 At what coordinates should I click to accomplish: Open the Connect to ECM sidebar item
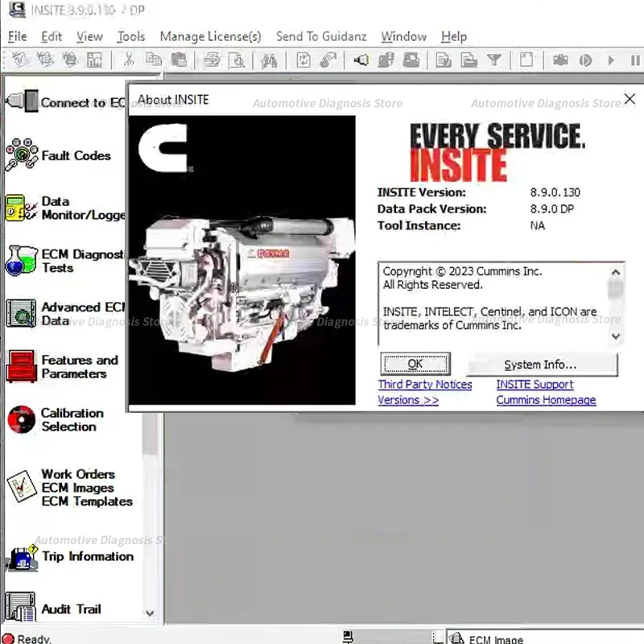[65, 101]
